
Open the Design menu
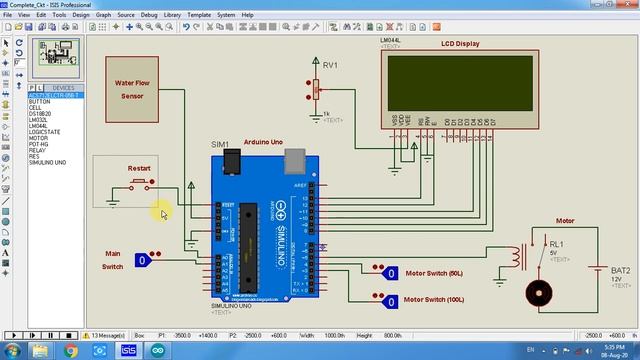[x=81, y=15]
